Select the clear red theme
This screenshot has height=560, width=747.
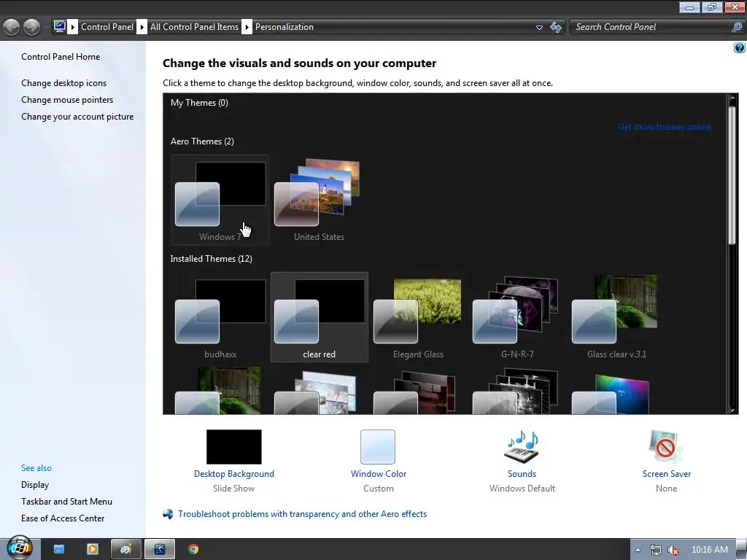320,317
